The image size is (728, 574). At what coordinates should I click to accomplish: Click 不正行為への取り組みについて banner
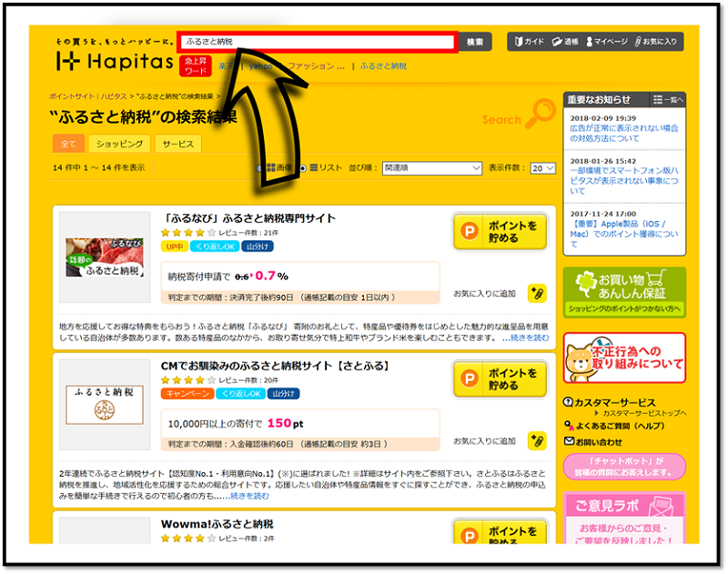624,357
